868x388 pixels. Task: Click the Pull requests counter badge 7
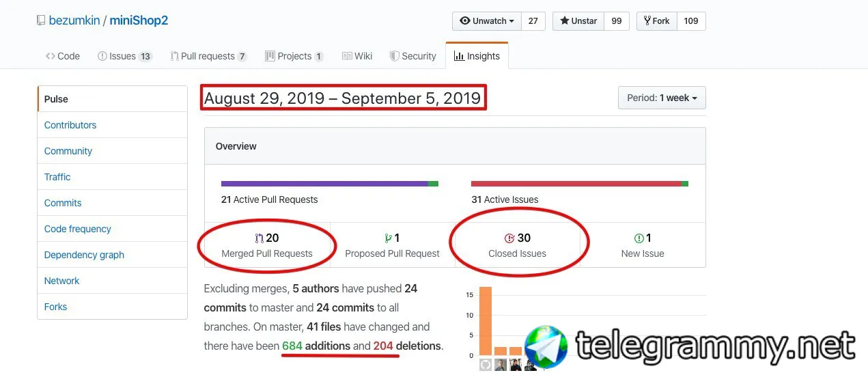tap(242, 57)
